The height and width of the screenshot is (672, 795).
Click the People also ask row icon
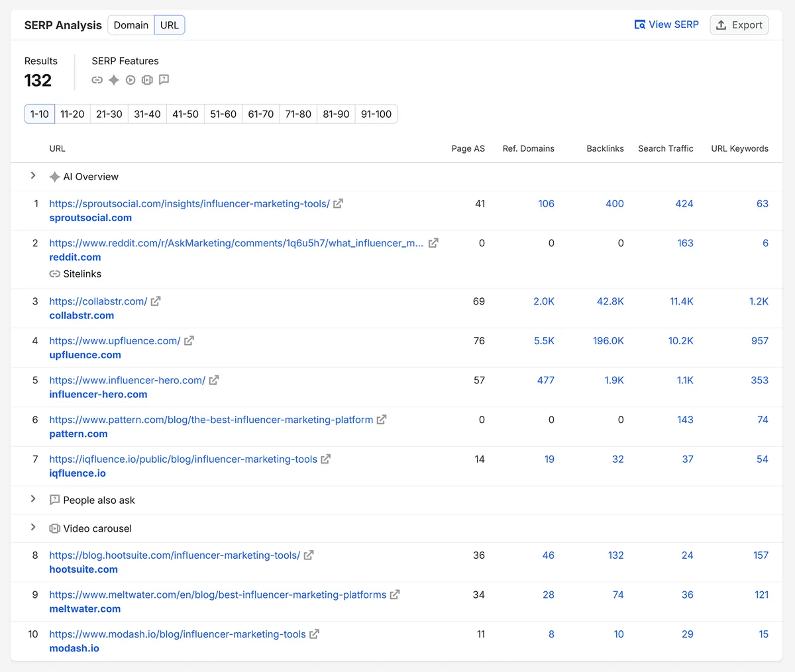tap(55, 500)
